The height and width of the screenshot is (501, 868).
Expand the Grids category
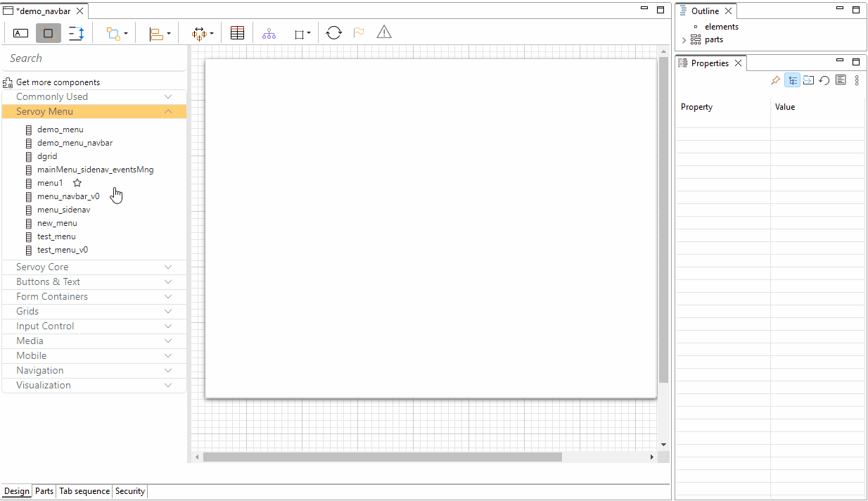(94, 311)
